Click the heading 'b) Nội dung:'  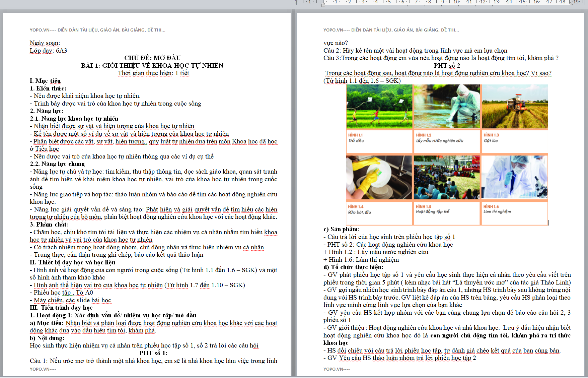47,338
